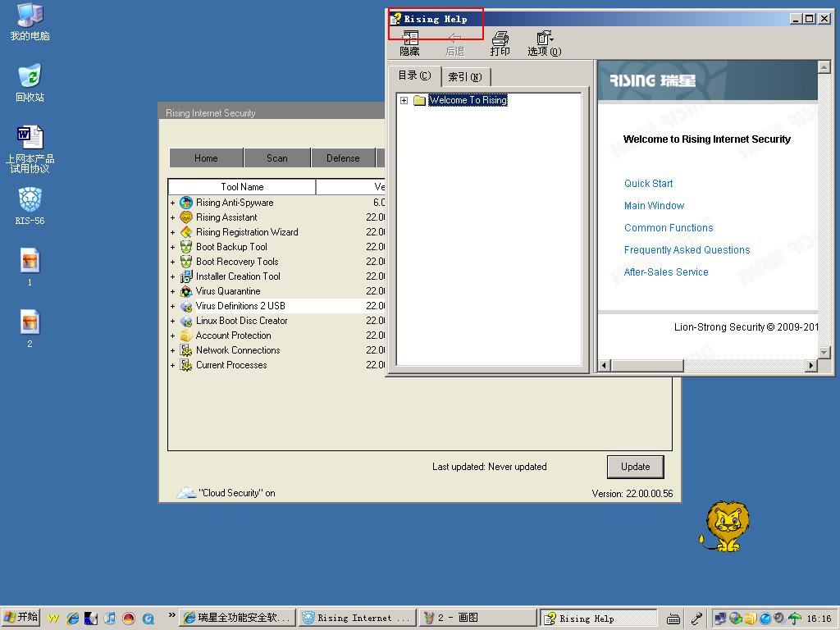This screenshot has height=630, width=840.
Task: Open the Recycle Bin (回收站) desktop icon
Action: click(30, 83)
